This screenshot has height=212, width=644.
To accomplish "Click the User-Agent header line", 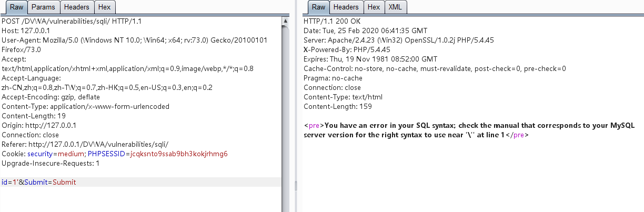I will [135, 41].
